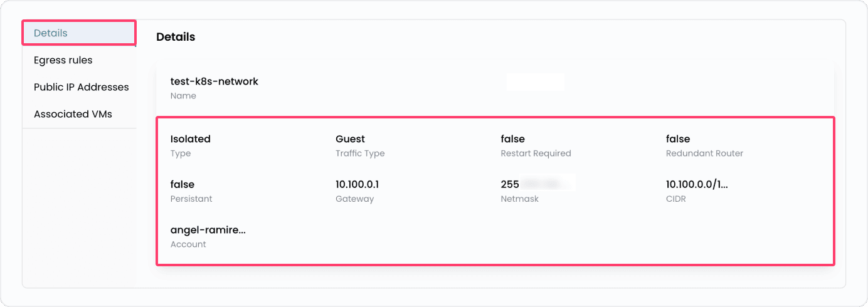Click the truncated CIDR value 10.100.0.0
Viewport: 868px width, 307px height.
pyautogui.click(x=696, y=185)
